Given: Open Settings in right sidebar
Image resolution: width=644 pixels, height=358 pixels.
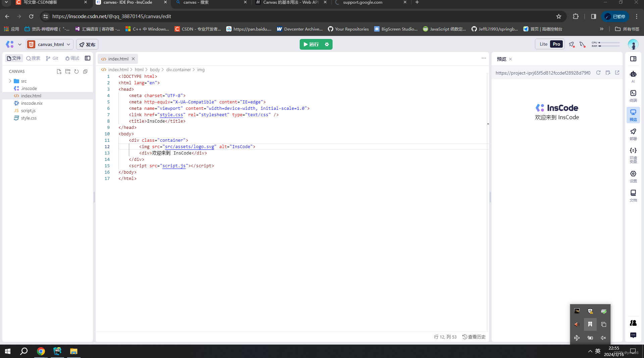Looking at the screenshot, I should [633, 176].
